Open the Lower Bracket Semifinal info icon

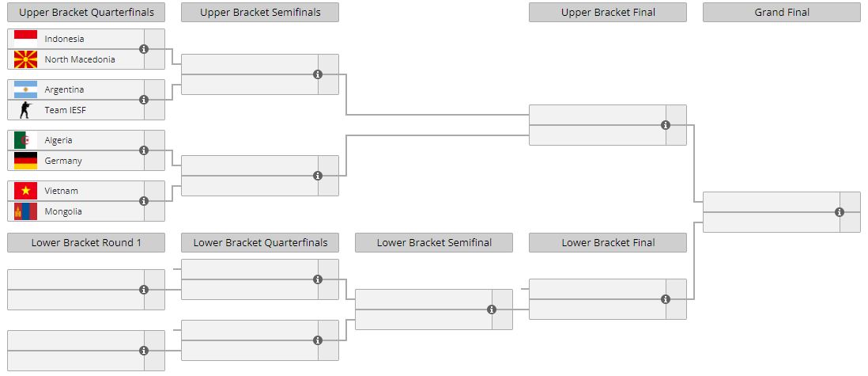click(x=492, y=310)
